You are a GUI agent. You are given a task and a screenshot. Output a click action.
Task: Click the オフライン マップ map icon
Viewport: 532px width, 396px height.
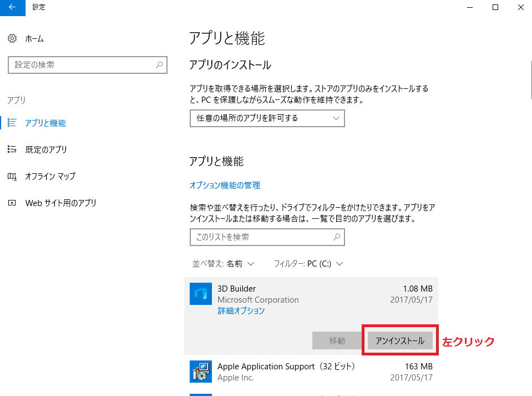12,176
